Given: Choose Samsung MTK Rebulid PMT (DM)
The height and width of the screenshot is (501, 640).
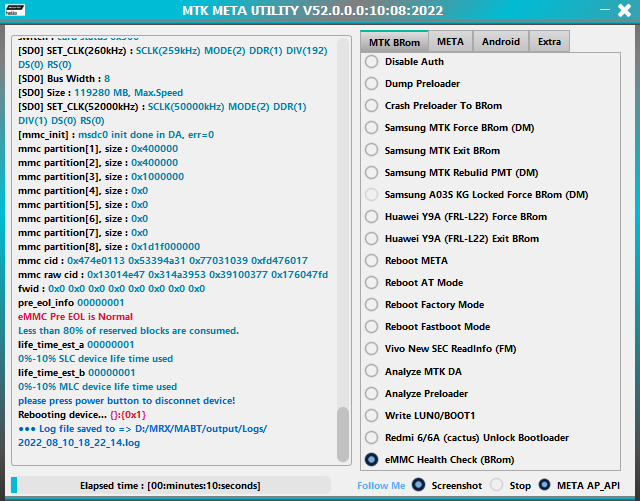Looking at the screenshot, I should tap(371, 173).
